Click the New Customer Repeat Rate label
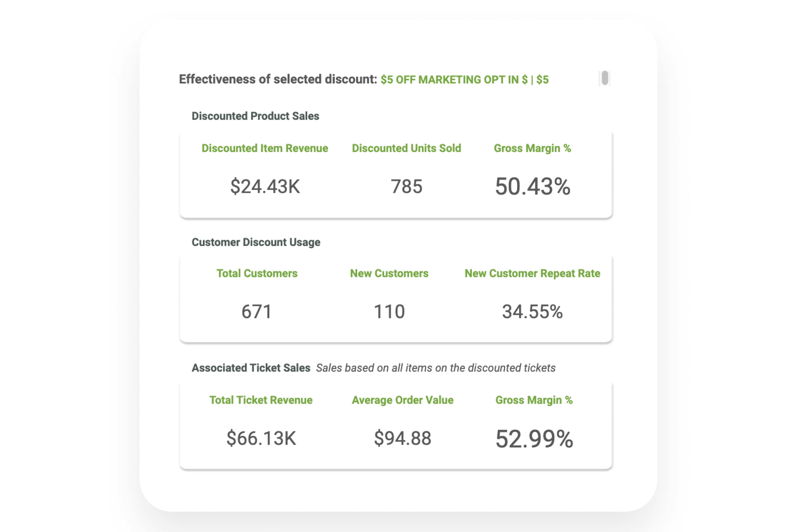Viewport: 798px width, 532px height. coord(532,273)
